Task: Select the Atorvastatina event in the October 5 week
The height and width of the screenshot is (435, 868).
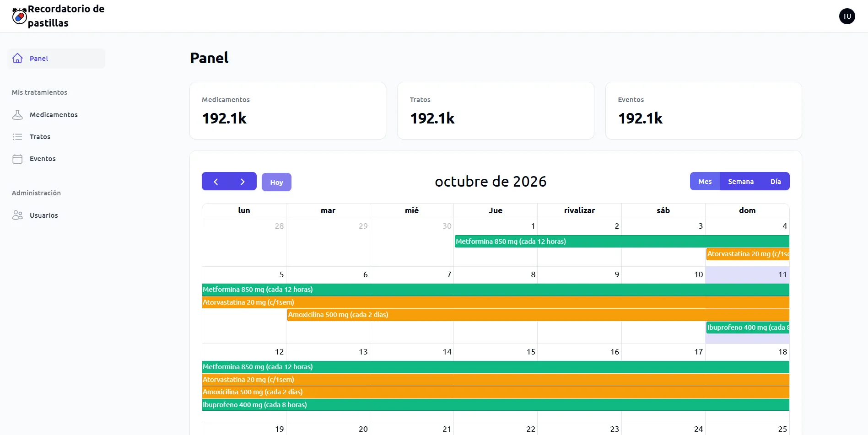Action: point(496,302)
